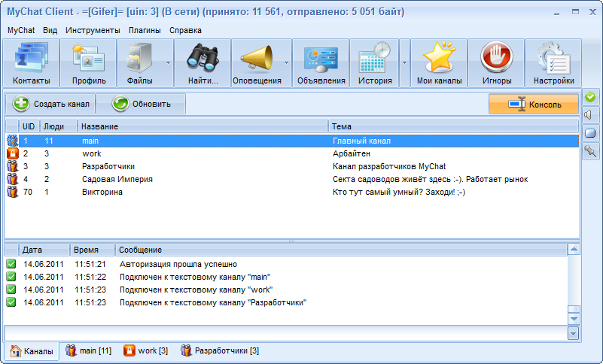The height and width of the screenshot is (364, 603).
Task: Click the blue window icon in sidebar
Action: tap(590, 133)
